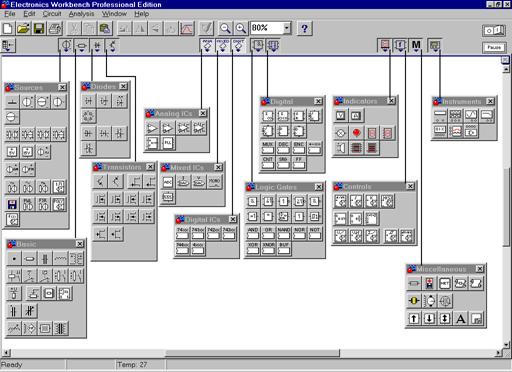Click the Pause button

click(494, 47)
